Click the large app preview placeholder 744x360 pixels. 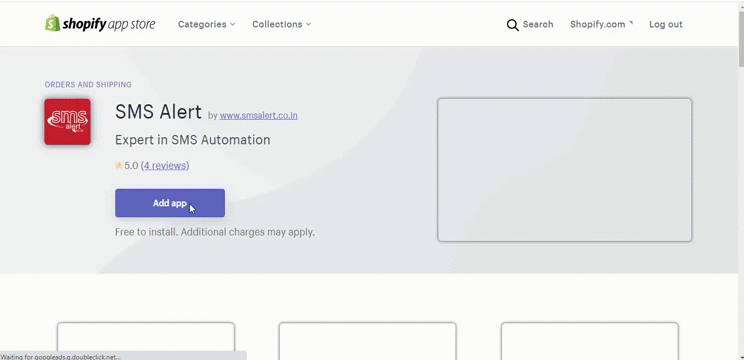565,170
